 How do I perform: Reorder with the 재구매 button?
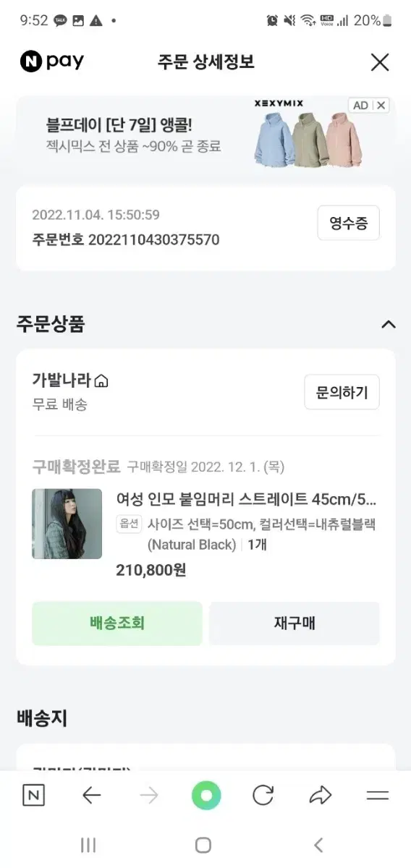point(295,623)
